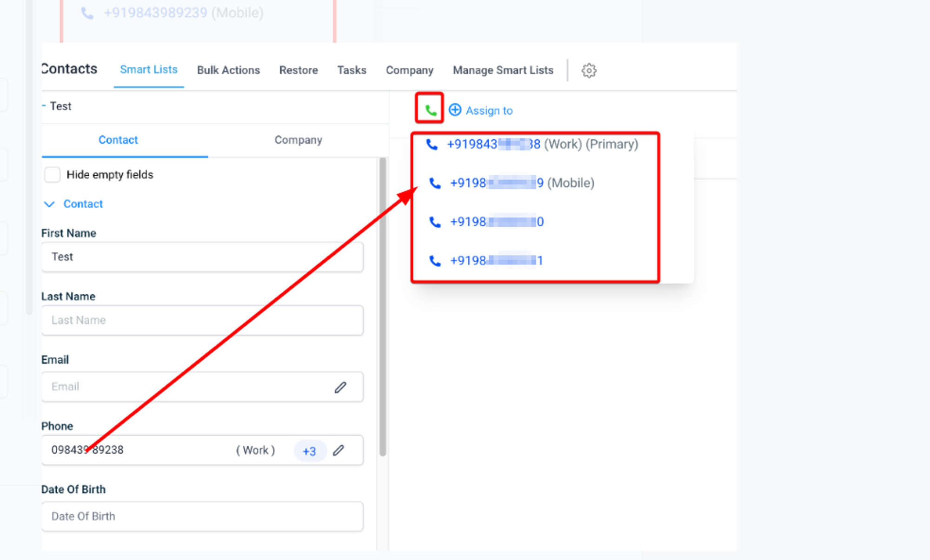
Task: Click the contact panel vertical scrollbar
Action: pyautogui.click(x=383, y=307)
